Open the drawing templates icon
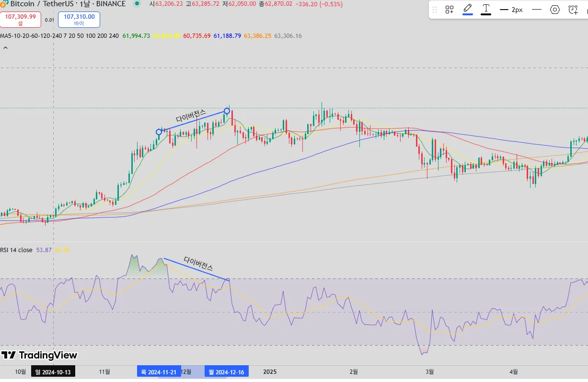 point(450,10)
